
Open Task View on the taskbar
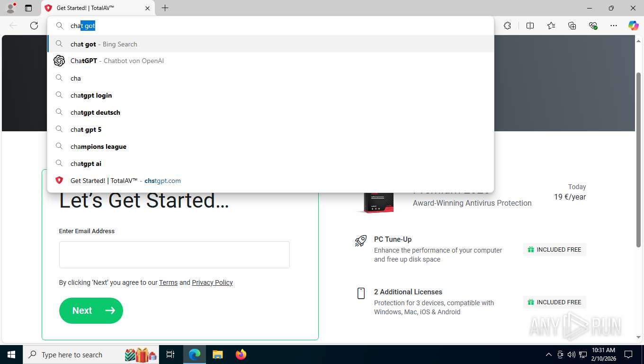(x=170, y=355)
